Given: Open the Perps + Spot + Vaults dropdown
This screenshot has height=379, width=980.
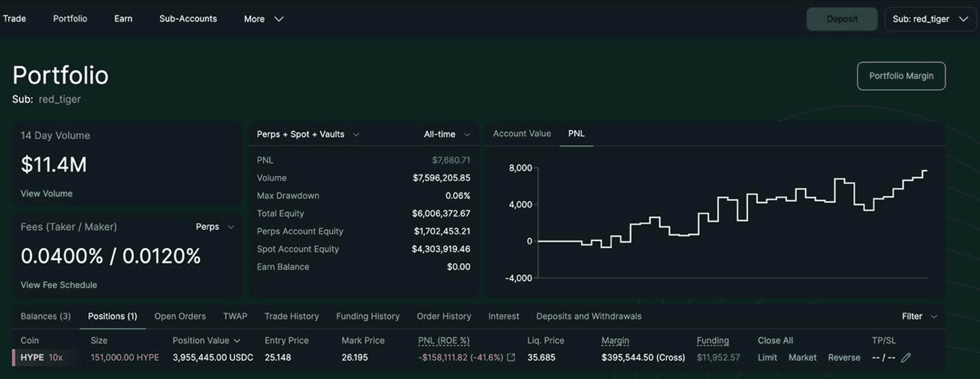Looking at the screenshot, I should (x=308, y=134).
